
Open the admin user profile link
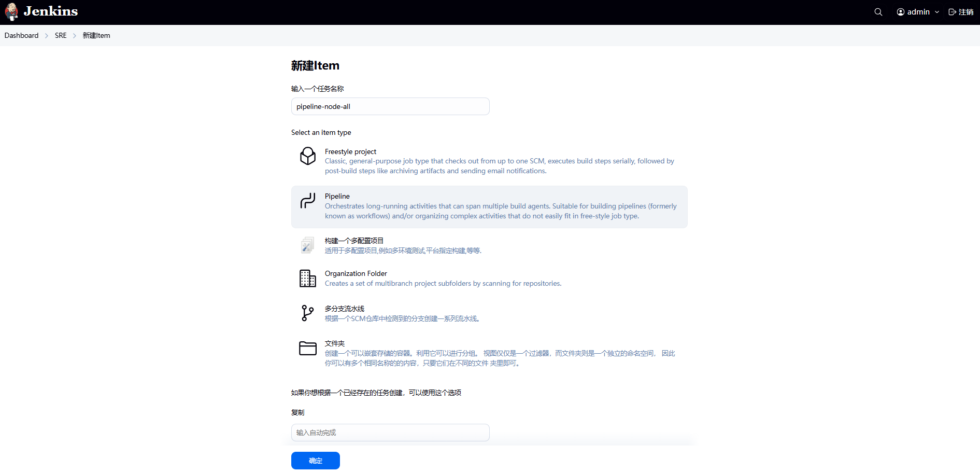[913, 12]
